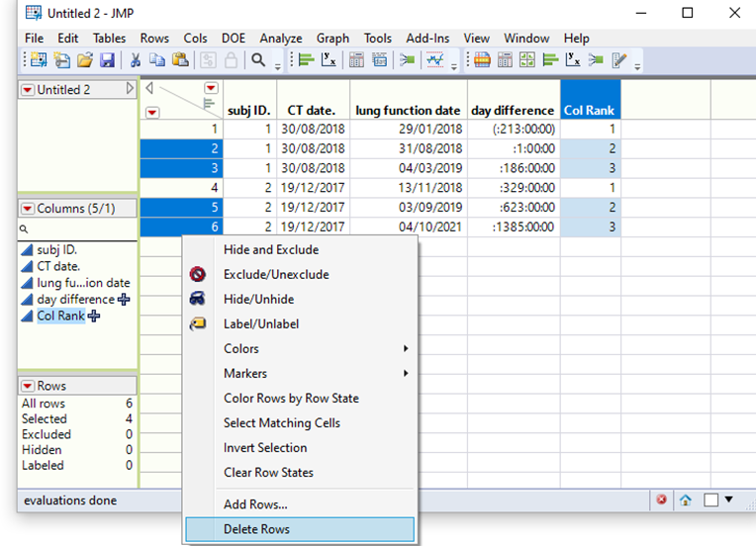The image size is (756, 546).
Task: Choose Hide and Exclude from the context menu
Action: pos(300,249)
